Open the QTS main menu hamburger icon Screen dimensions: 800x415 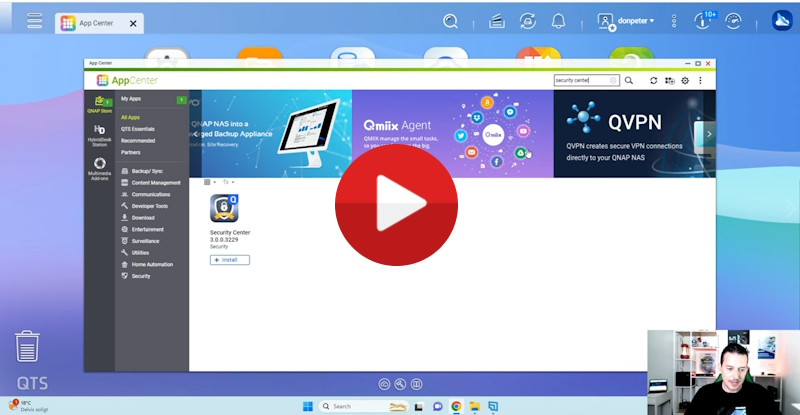(35, 21)
